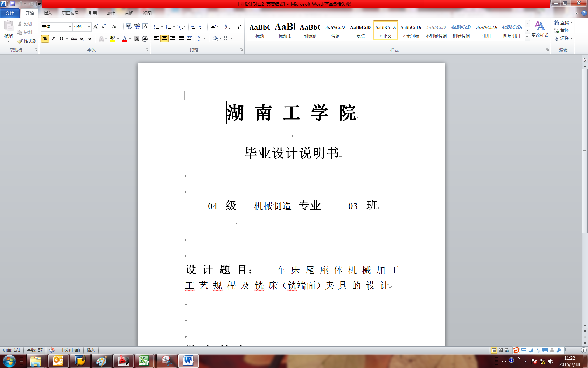Align text to the left
588x368 pixels.
tap(156, 39)
